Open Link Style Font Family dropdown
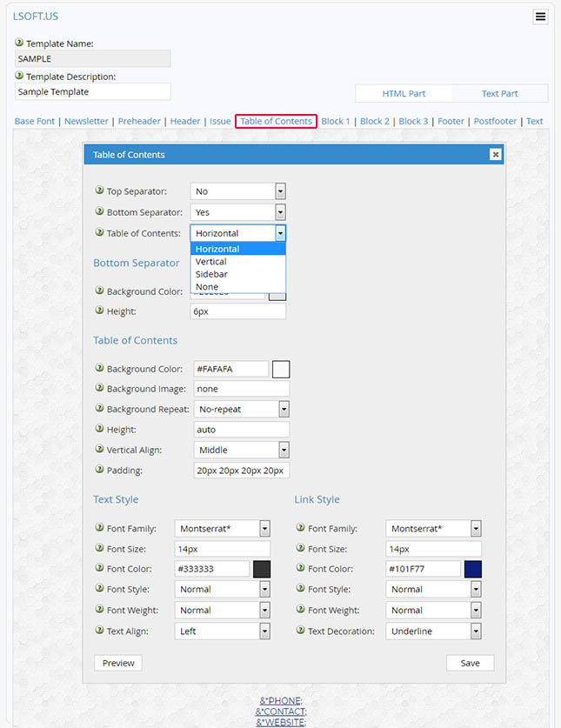Screen dimensions: 561x728 434,528
